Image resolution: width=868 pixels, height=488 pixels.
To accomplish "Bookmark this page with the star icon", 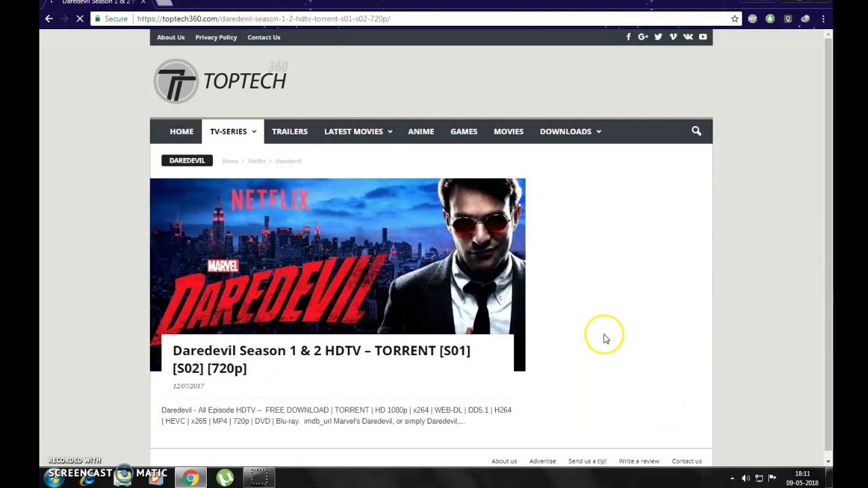I will coord(734,19).
